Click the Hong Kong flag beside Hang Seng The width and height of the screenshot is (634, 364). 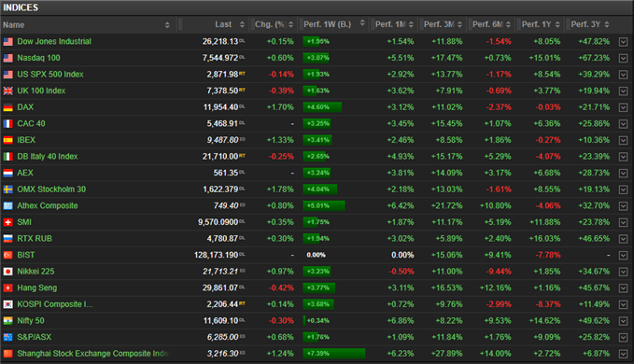8,288
